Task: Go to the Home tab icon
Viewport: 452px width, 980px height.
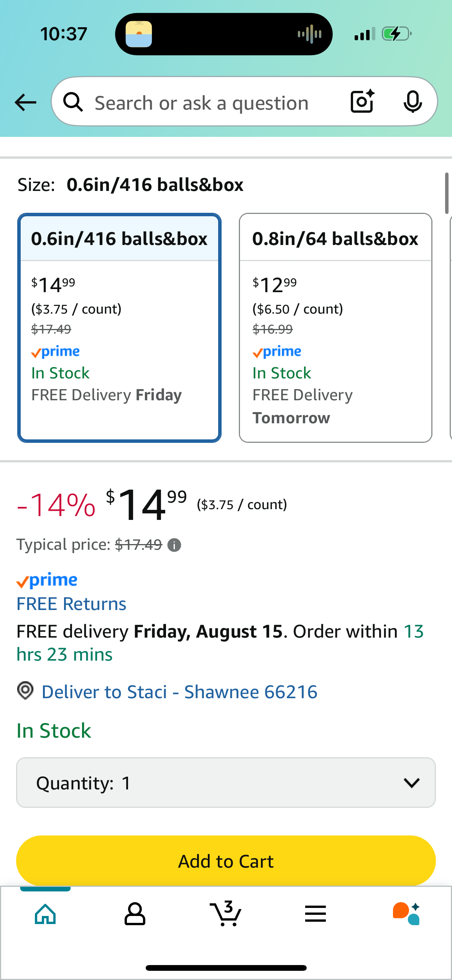Action: coord(45,914)
